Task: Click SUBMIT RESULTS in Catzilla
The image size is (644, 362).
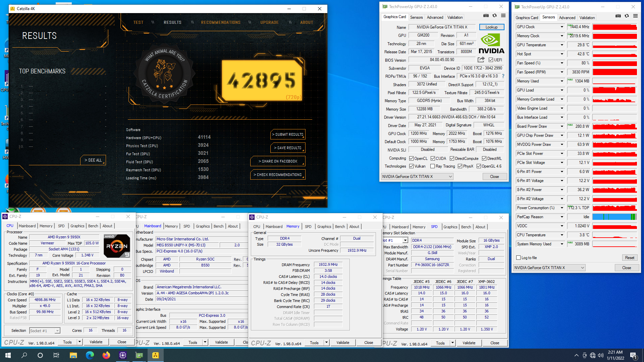Action: click(x=288, y=134)
